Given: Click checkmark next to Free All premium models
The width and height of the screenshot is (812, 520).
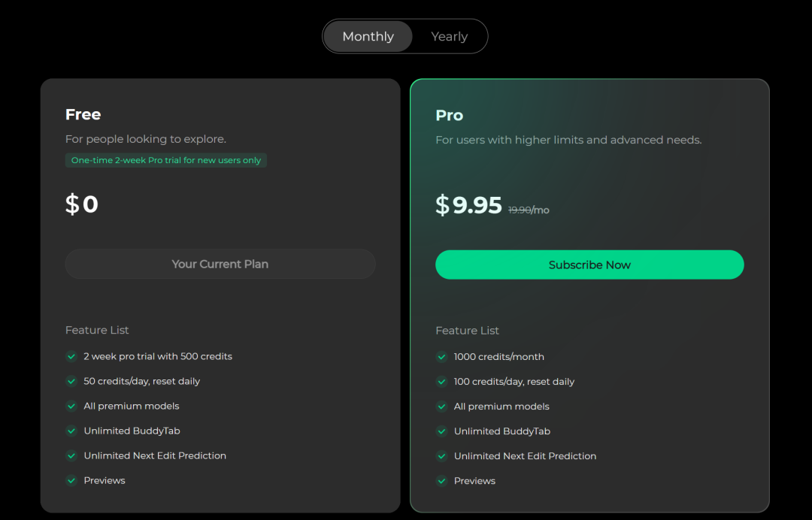Looking at the screenshot, I should pyautogui.click(x=71, y=406).
